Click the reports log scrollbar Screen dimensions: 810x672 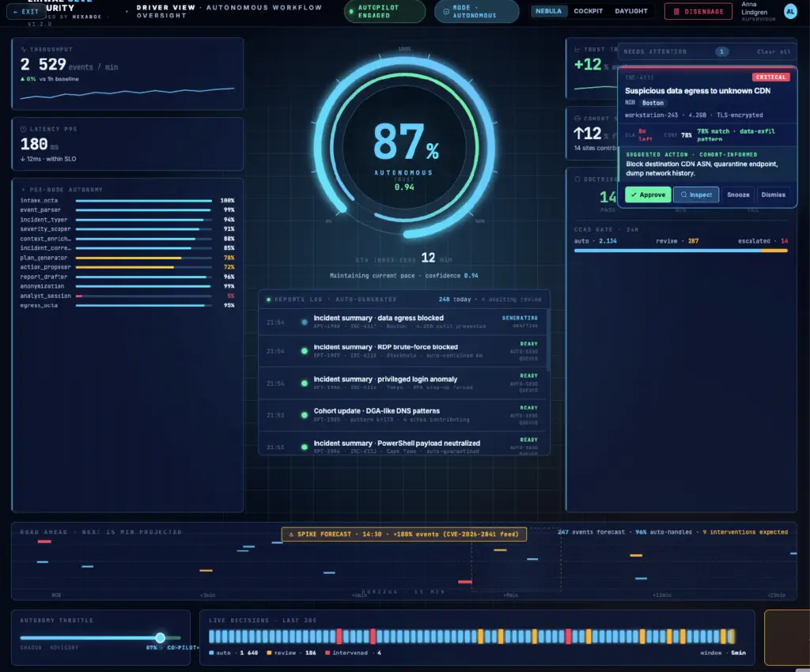[x=547, y=340]
